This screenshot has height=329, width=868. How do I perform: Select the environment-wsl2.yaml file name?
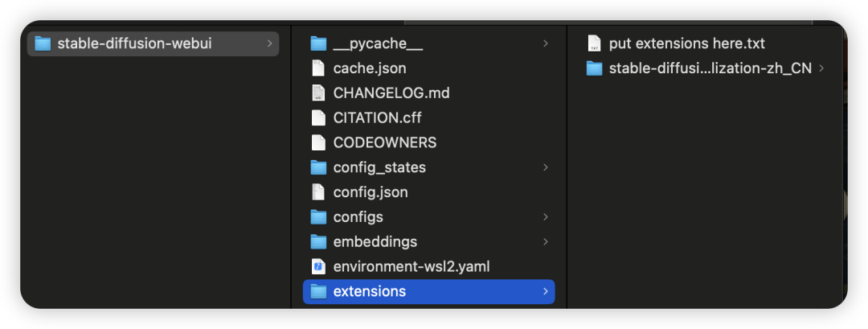(411, 266)
